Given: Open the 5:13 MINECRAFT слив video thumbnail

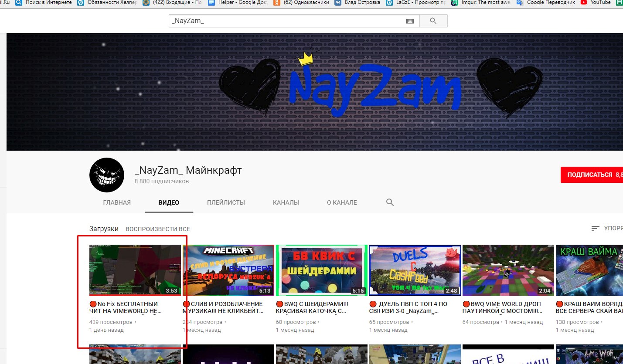Looking at the screenshot, I should 228,270.
